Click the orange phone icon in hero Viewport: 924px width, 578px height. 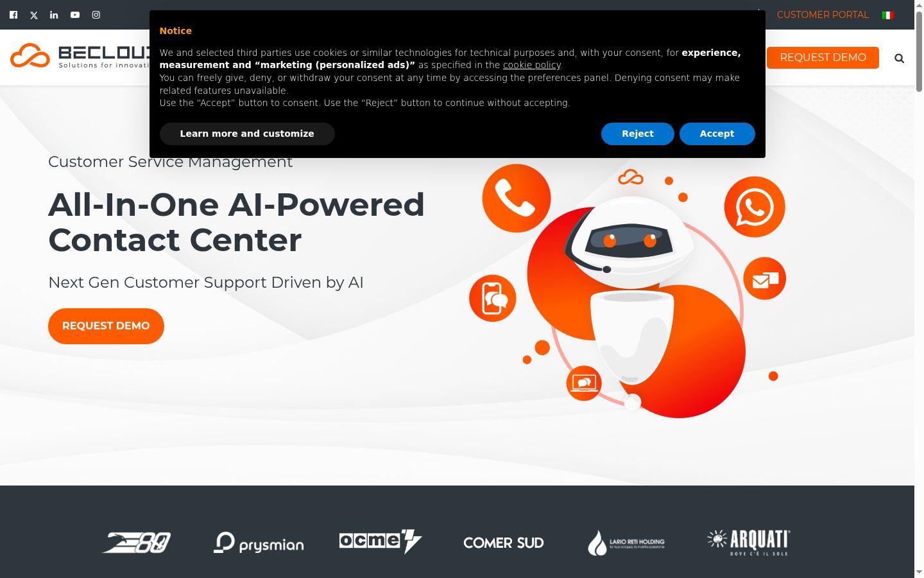[517, 198]
